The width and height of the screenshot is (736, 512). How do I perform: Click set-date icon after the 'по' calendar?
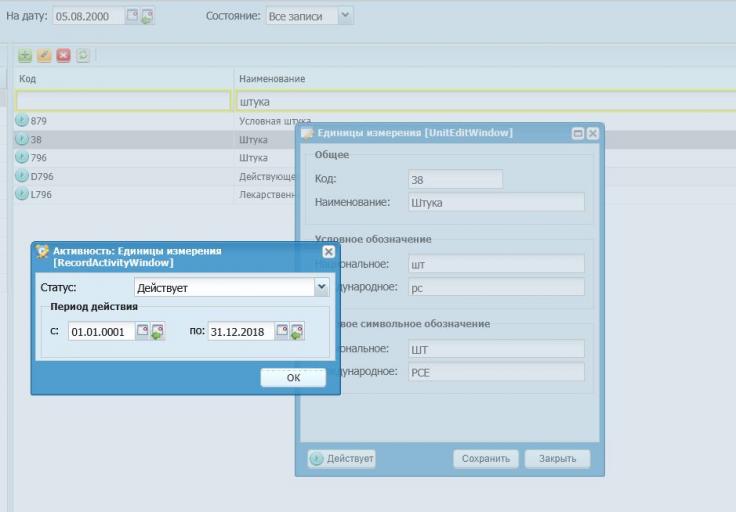tap(297, 331)
